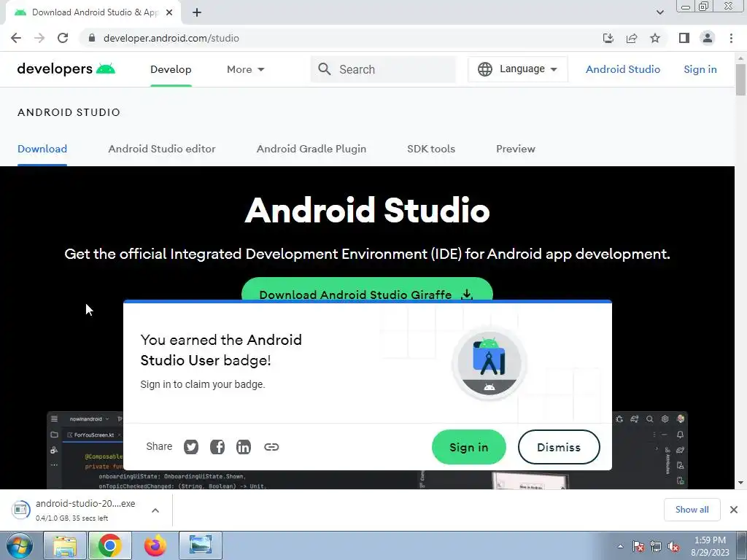Close the downloads bar
The width and height of the screenshot is (747, 560).
(x=734, y=510)
